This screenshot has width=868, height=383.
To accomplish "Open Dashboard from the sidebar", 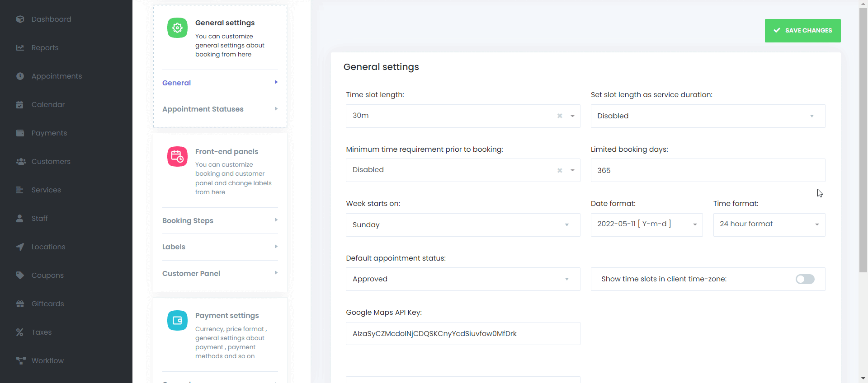I will tap(51, 19).
